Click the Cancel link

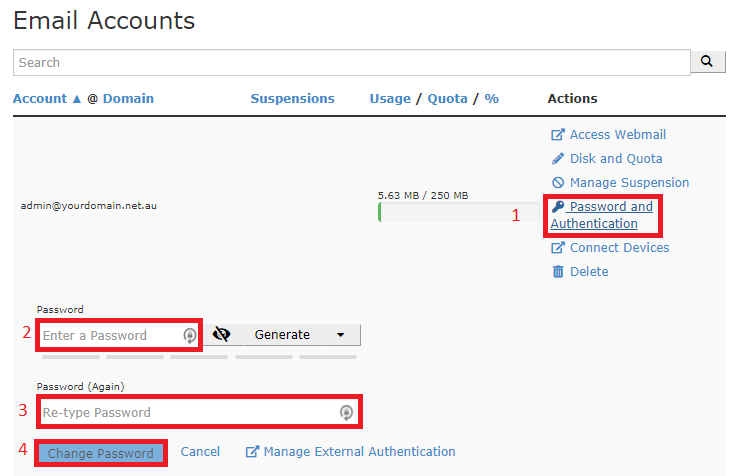click(200, 452)
